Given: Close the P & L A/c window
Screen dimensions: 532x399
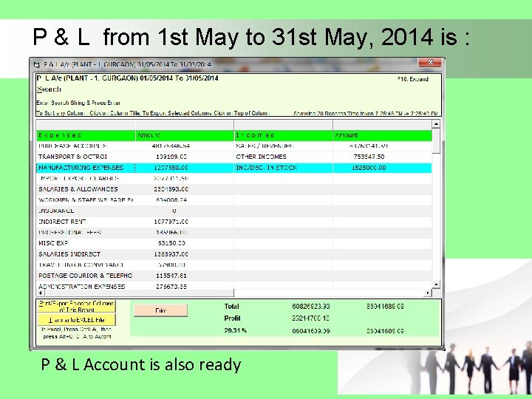Looking at the screenshot, I should click(430, 62).
